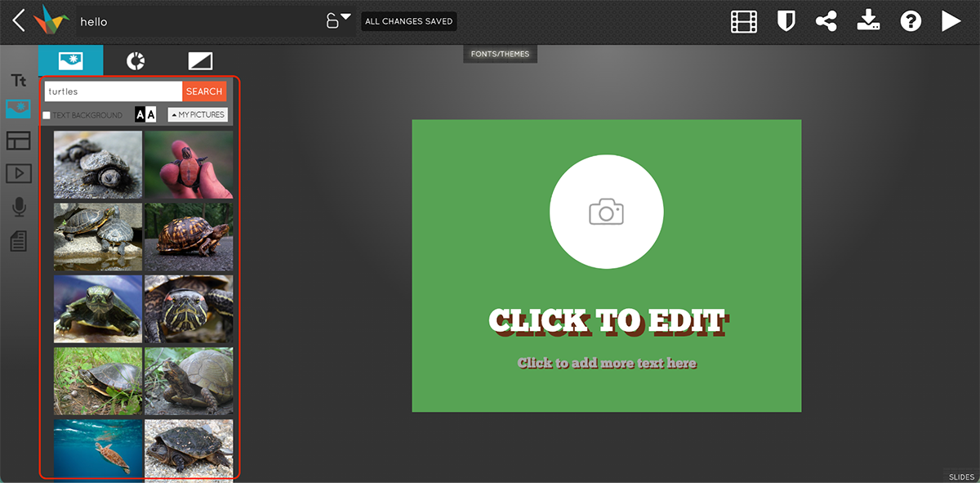Open the privacy lock dropdown

click(336, 20)
